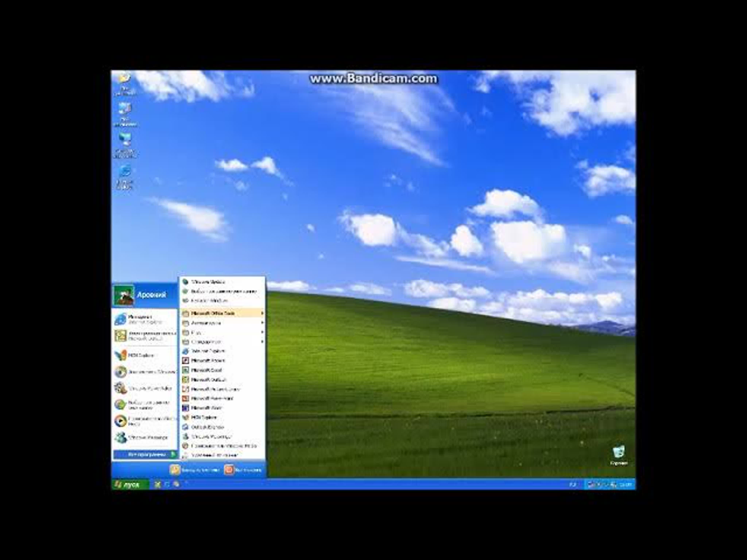Launch Internet Explorer from the programs submenu
Image resolution: width=747 pixels, height=560 pixels.
[x=222, y=351]
